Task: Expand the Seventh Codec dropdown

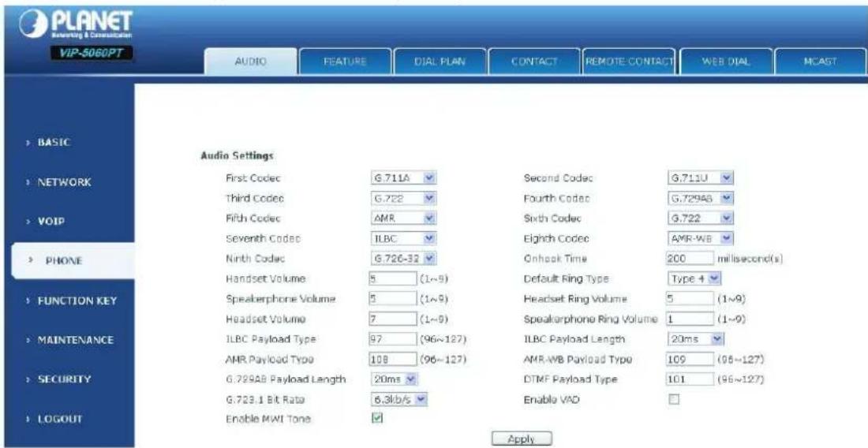Action: pos(402,238)
